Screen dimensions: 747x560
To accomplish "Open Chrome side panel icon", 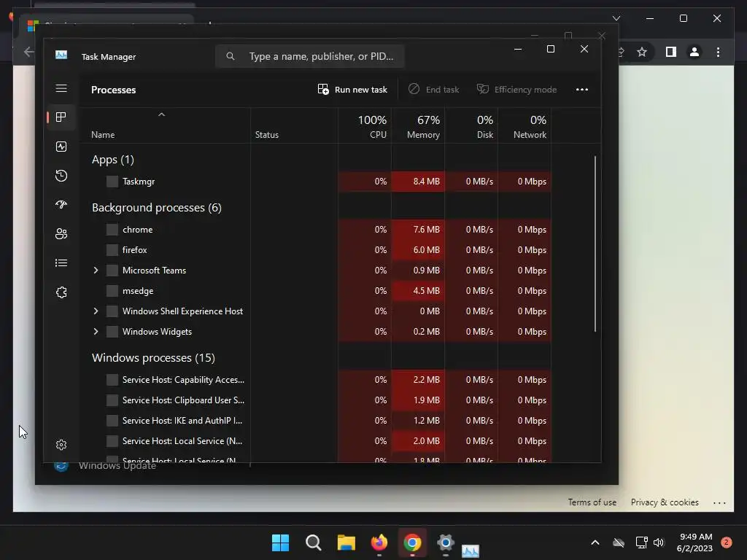I will point(671,52).
